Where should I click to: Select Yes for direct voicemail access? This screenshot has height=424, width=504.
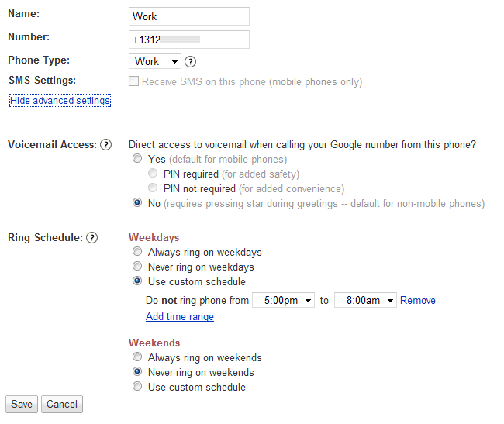[137, 158]
